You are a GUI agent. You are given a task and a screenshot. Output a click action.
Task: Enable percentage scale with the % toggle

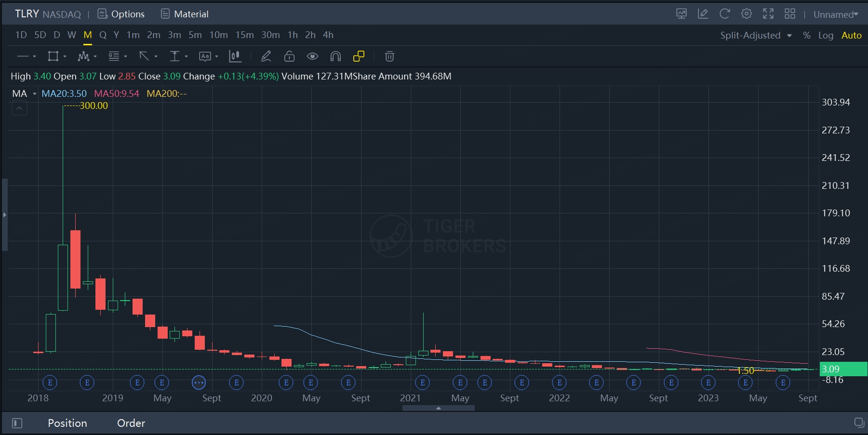[806, 35]
